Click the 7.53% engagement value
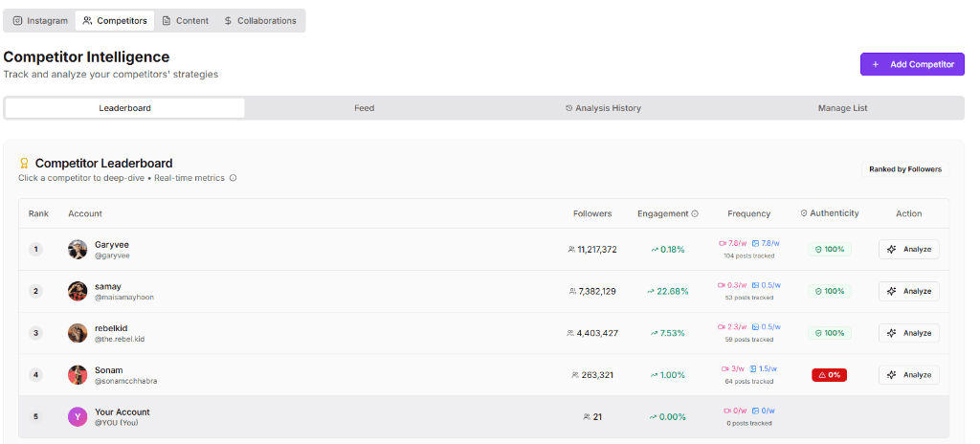980x444 pixels. [x=673, y=333]
